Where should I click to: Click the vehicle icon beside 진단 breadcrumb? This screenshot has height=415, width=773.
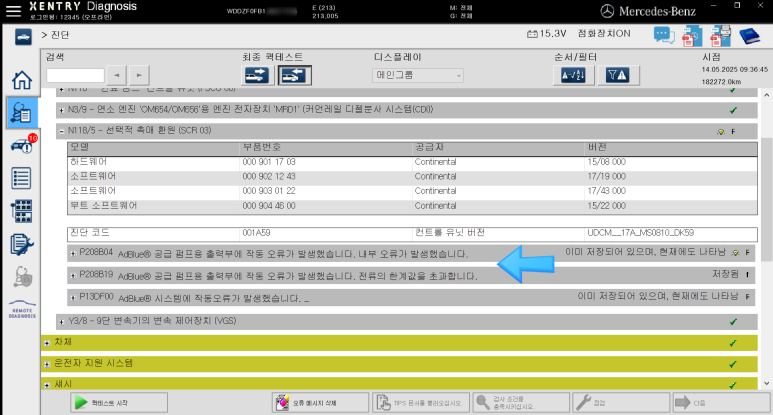[x=23, y=36]
